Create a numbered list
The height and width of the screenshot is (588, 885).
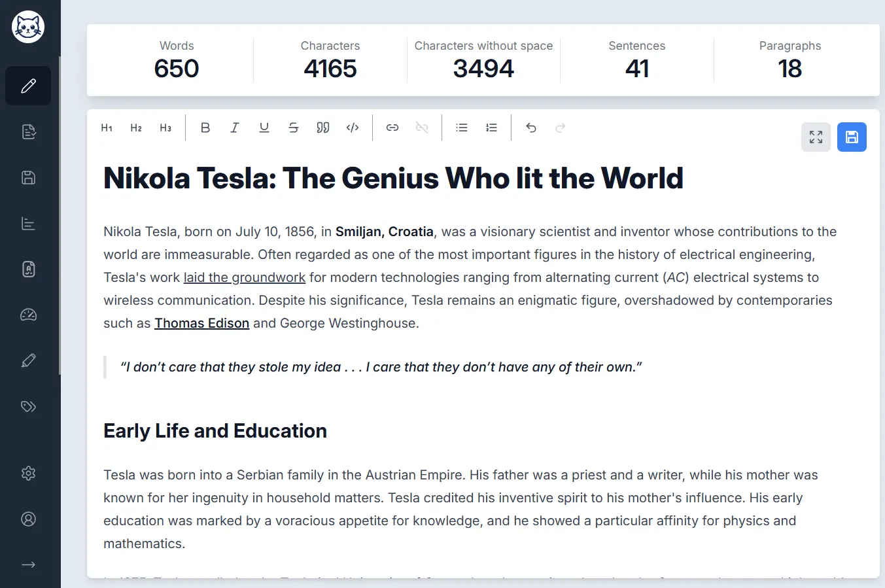coord(491,128)
